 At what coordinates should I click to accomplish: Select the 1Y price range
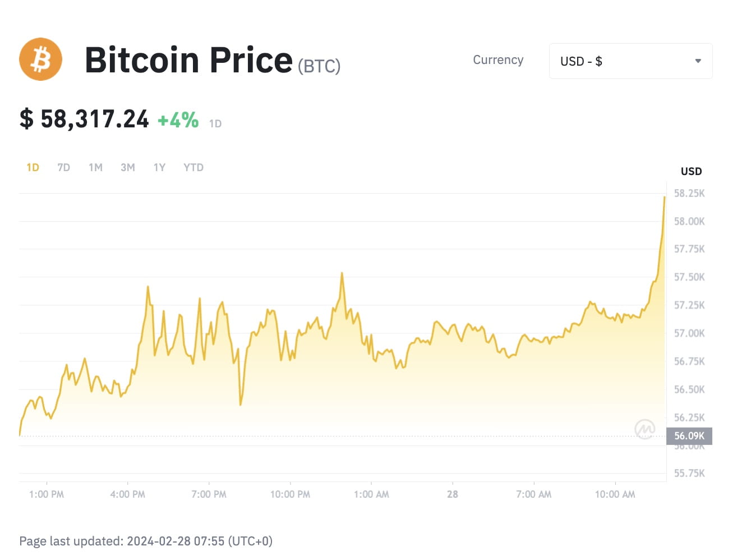[159, 167]
